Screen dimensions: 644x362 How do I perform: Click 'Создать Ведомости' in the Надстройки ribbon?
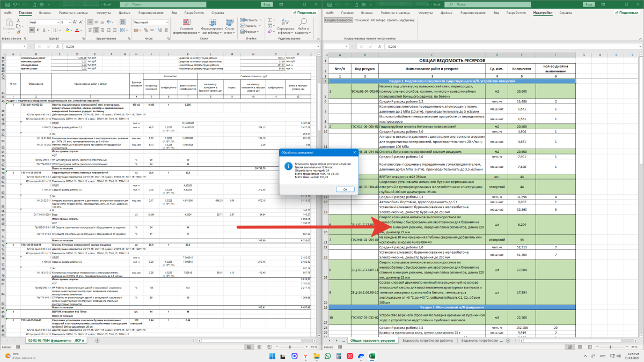[x=338, y=20]
